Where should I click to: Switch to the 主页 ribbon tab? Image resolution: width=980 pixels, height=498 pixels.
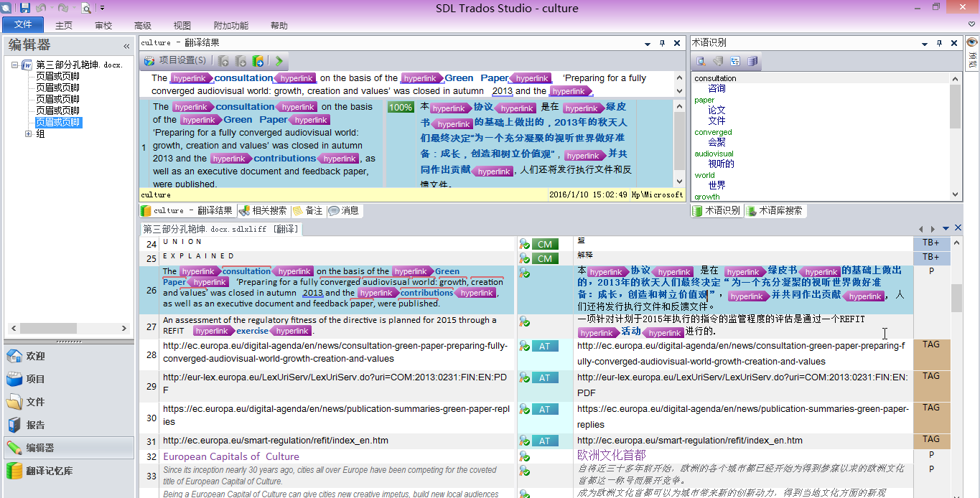tap(64, 25)
